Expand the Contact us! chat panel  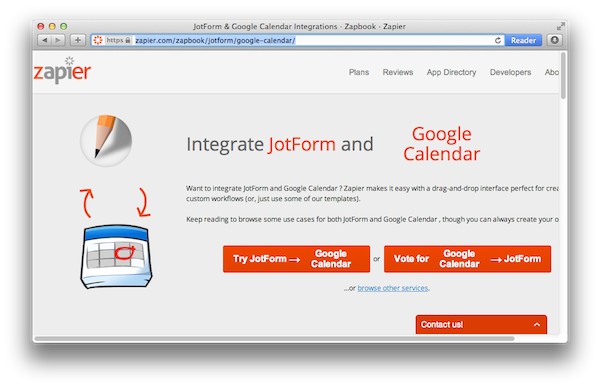pos(481,324)
